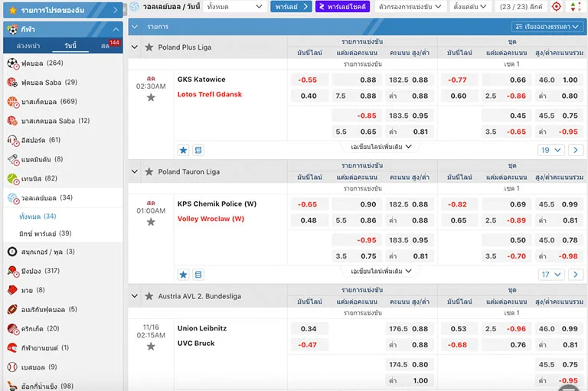
Task: Click the snooker / pool (สนุกเกอร์) icon
Action: point(12,252)
